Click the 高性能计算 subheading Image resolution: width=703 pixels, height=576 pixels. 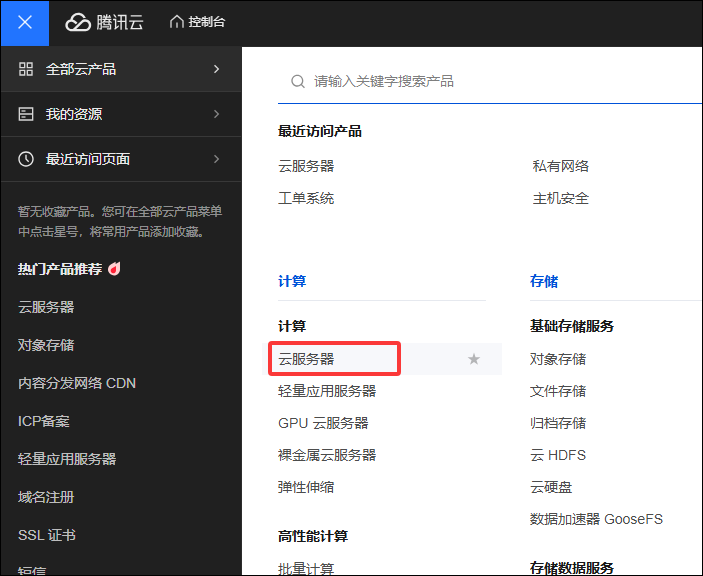click(x=313, y=536)
